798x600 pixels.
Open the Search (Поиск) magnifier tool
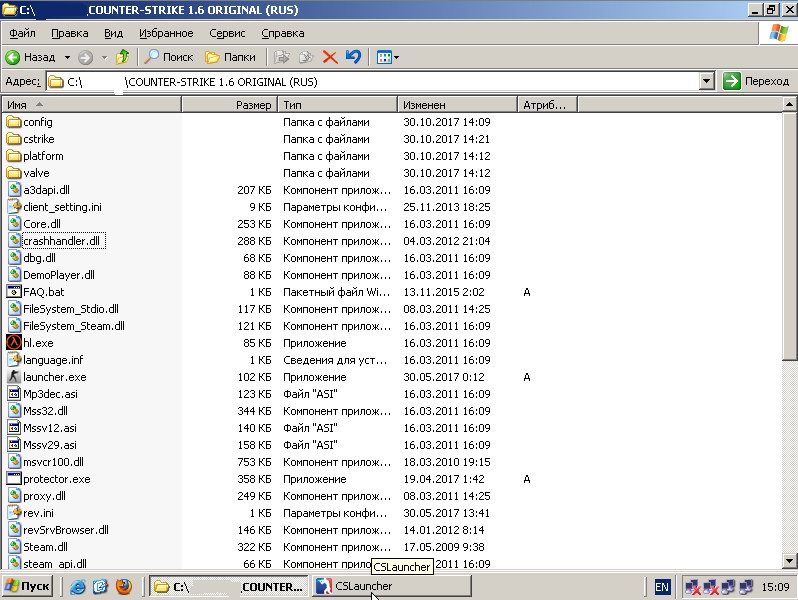point(168,57)
